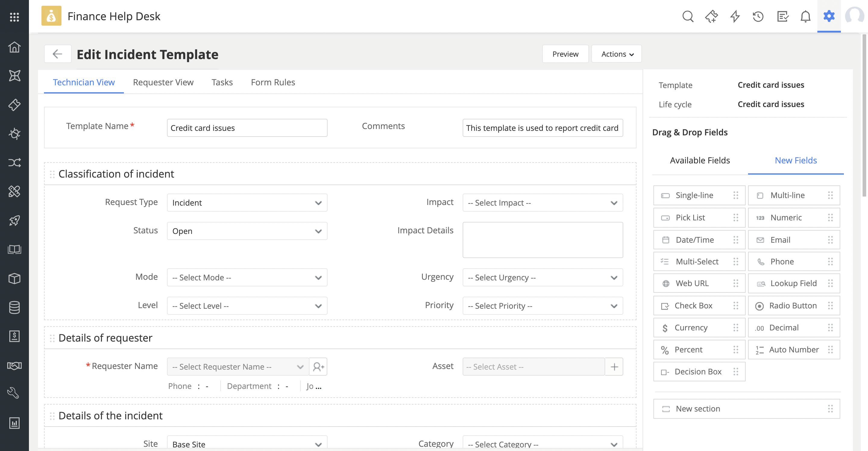
Task: Switch to the Requester View tab
Action: tap(163, 82)
